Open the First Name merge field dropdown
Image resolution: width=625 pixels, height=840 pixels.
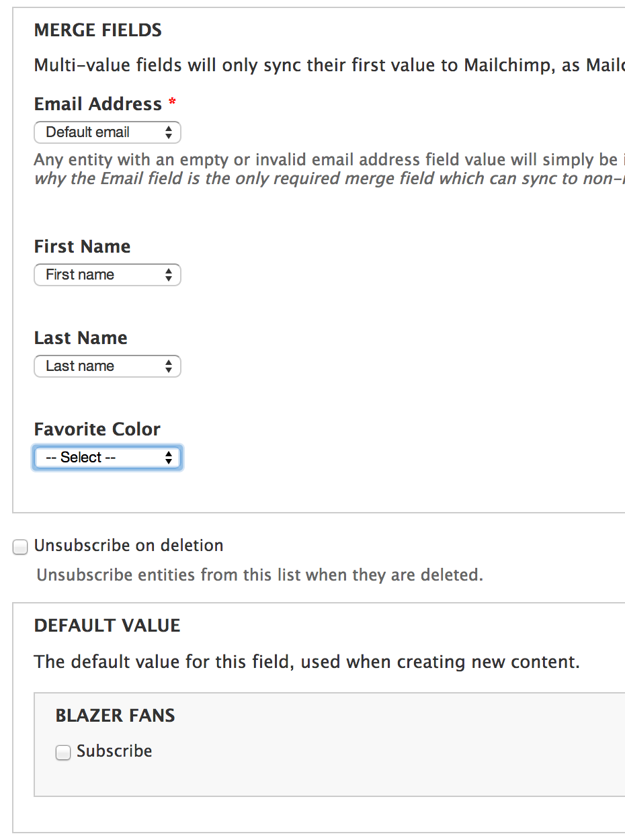pyautogui.click(x=107, y=275)
